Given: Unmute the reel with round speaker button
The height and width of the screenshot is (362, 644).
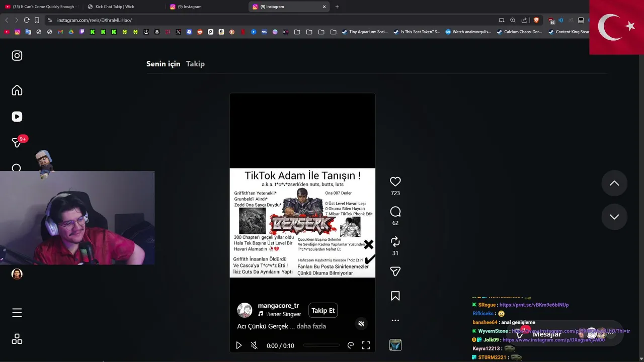Looking at the screenshot, I should click(361, 323).
